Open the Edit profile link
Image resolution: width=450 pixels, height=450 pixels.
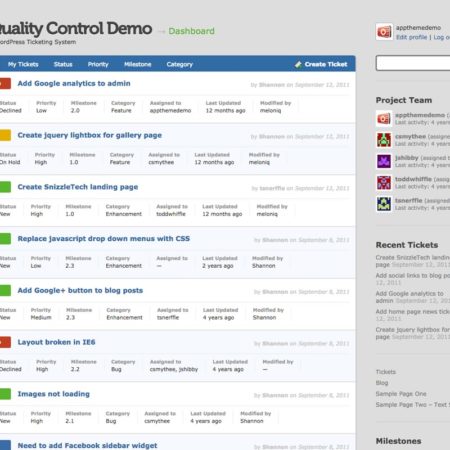click(411, 37)
